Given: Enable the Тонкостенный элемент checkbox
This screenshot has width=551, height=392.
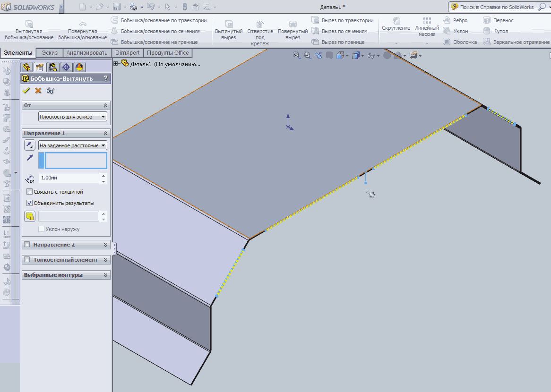Looking at the screenshot, I should pos(27,260).
